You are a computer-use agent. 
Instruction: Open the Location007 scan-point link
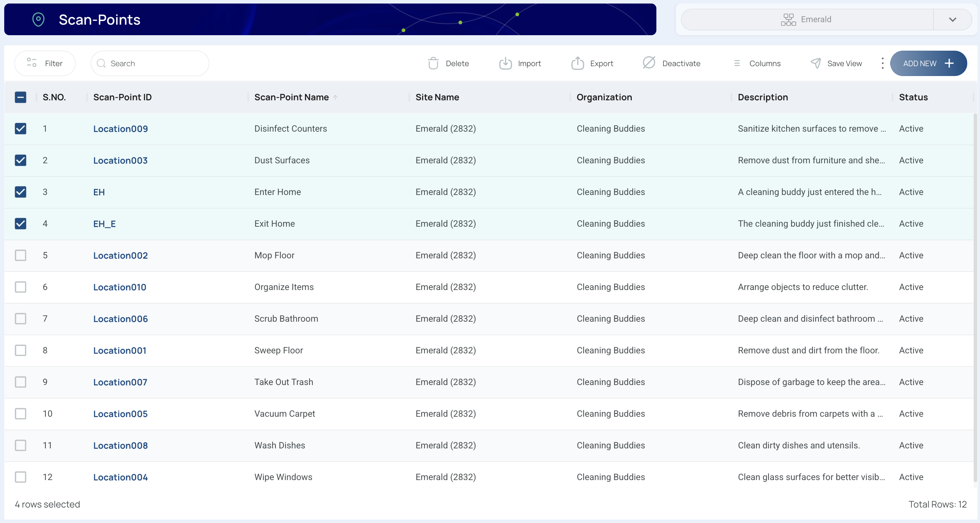coord(120,382)
